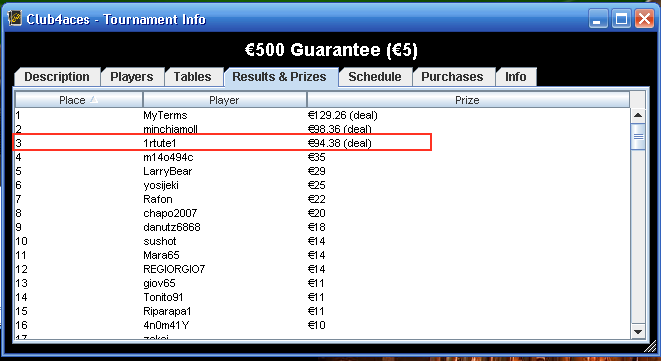Click the Place column sort arrow
Screen dimensions: 661x361
[x=94, y=100]
